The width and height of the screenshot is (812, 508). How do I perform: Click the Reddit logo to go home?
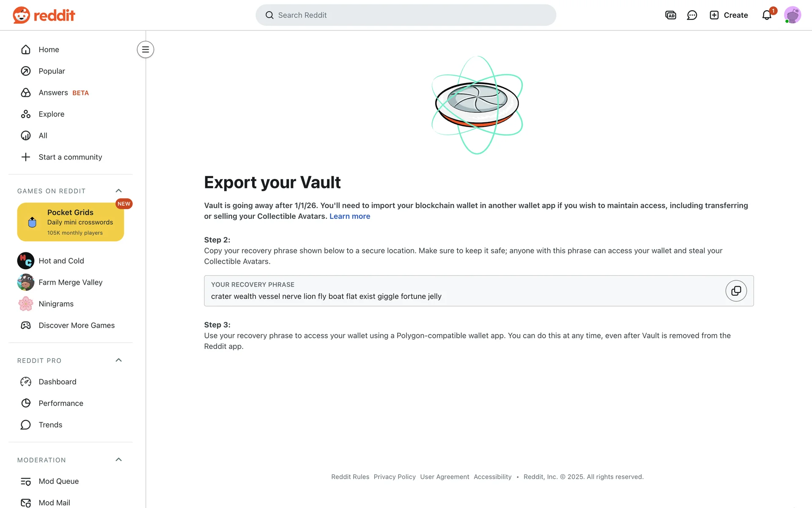(x=44, y=15)
